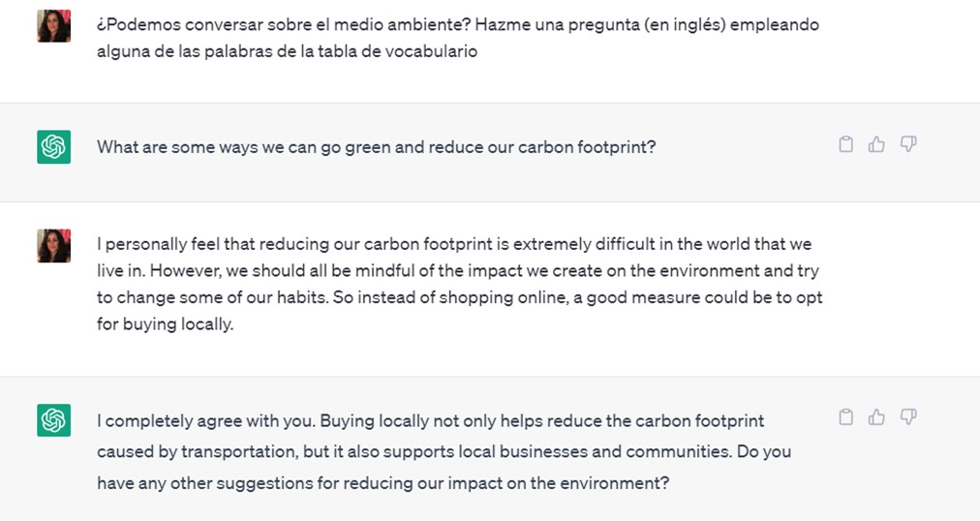Click ChatGPT logo beside "I completely agree" reply
Screen dimensions: 980x521
(54, 420)
